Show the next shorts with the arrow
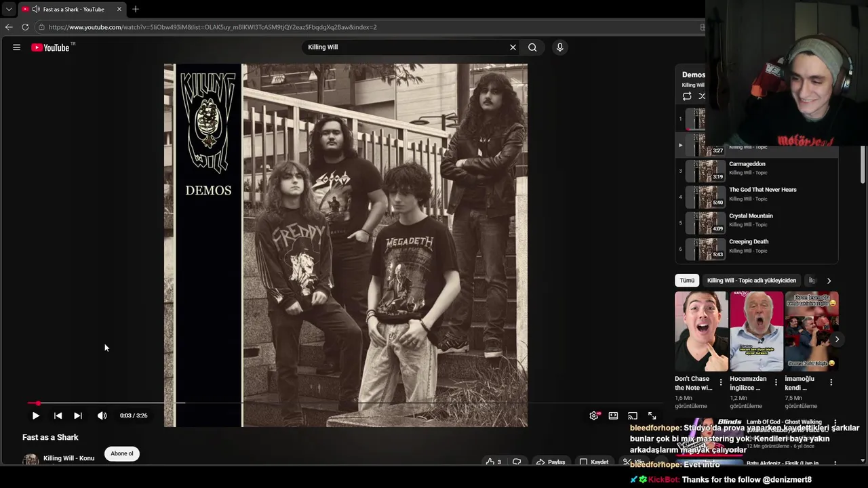This screenshot has width=868, height=488. (837, 339)
